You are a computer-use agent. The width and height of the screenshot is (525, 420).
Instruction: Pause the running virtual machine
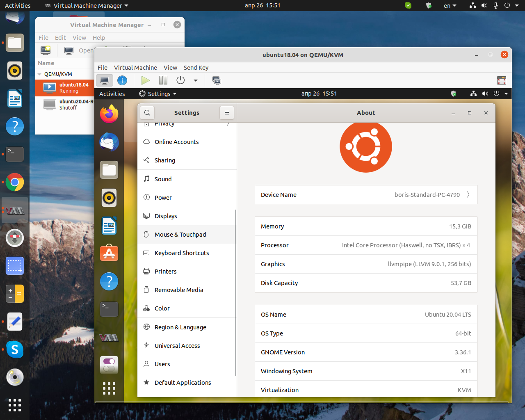click(163, 80)
